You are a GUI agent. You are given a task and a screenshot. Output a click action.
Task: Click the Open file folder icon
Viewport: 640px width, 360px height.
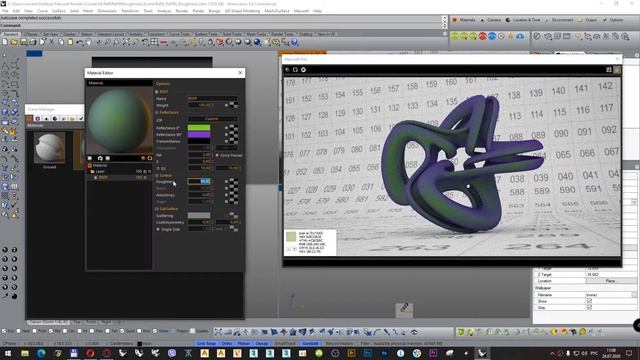[14, 42]
